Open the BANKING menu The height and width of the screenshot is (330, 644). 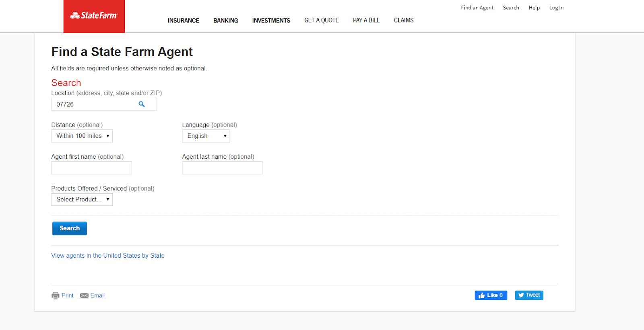click(x=225, y=20)
